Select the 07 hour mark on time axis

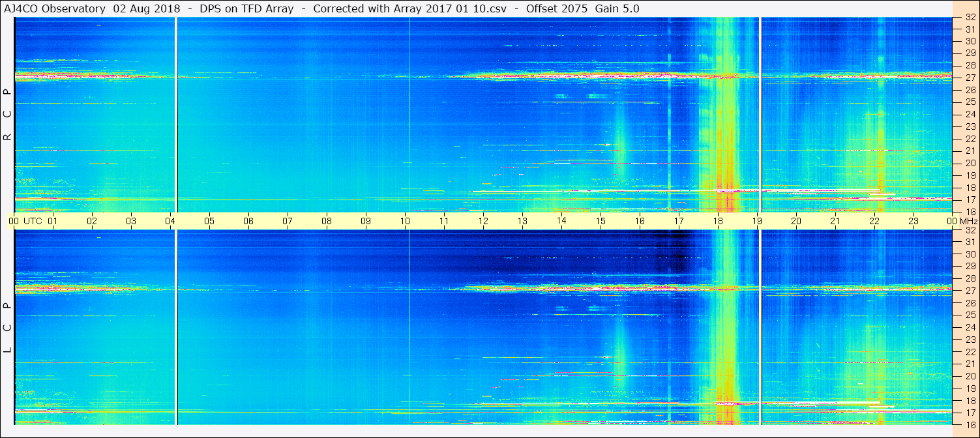(x=288, y=221)
